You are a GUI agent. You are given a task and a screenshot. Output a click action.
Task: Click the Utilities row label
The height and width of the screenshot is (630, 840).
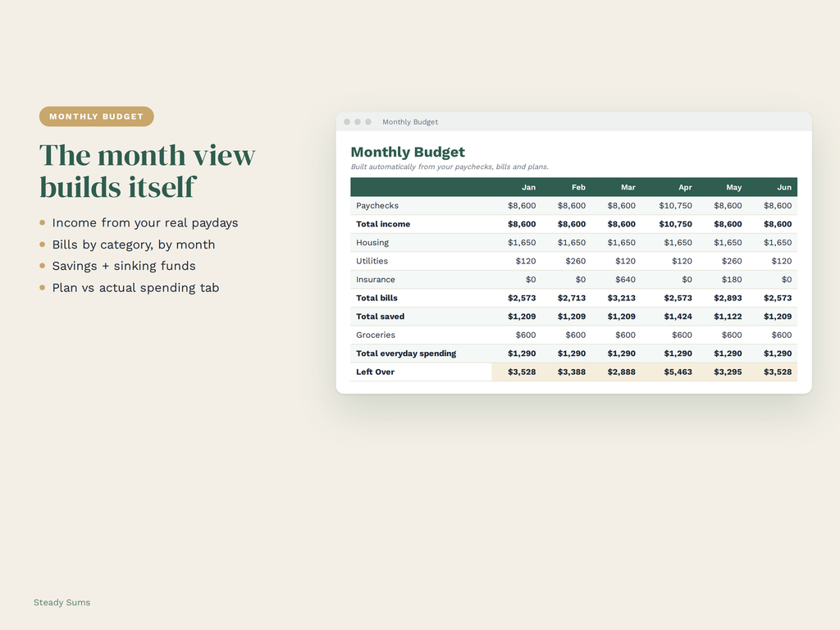tap(372, 261)
